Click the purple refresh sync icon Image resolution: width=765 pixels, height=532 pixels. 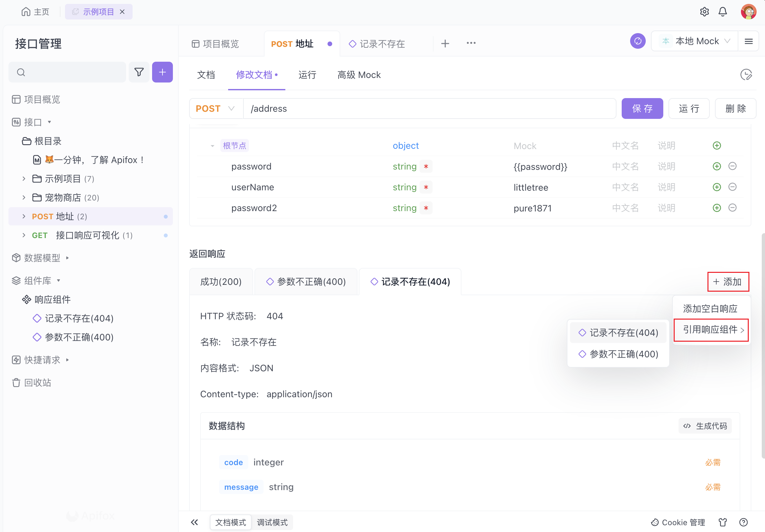[637, 41]
